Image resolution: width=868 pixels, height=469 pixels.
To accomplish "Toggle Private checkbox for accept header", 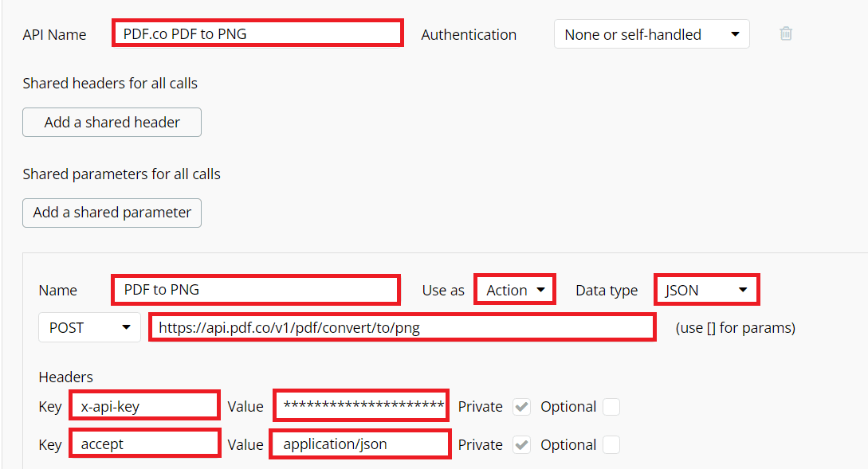I will click(521, 445).
